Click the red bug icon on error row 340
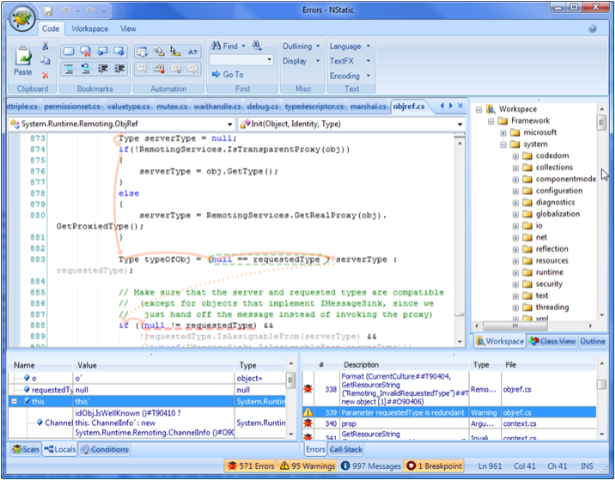This screenshot has width=615, height=480. 308,424
